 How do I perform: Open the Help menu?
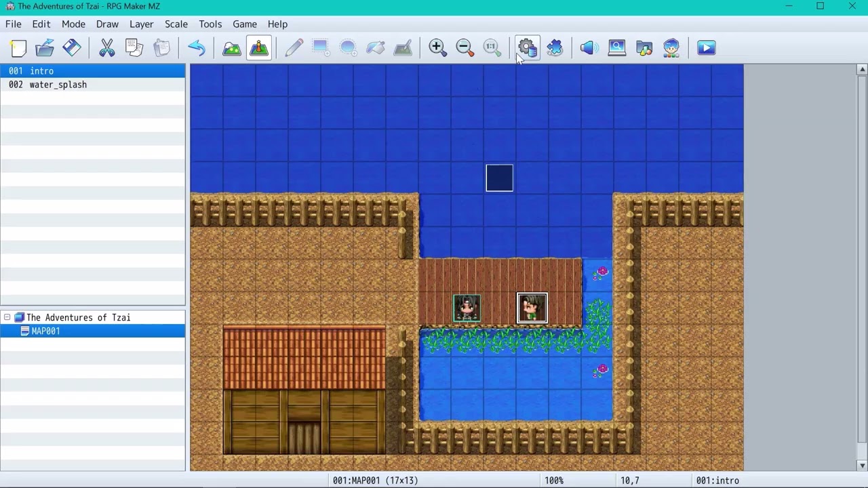(x=277, y=24)
